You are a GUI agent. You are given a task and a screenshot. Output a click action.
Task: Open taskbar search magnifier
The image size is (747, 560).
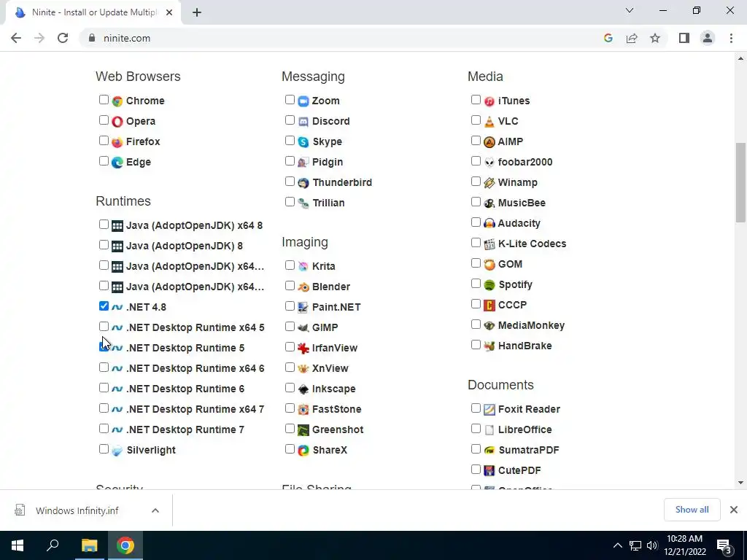click(x=53, y=545)
